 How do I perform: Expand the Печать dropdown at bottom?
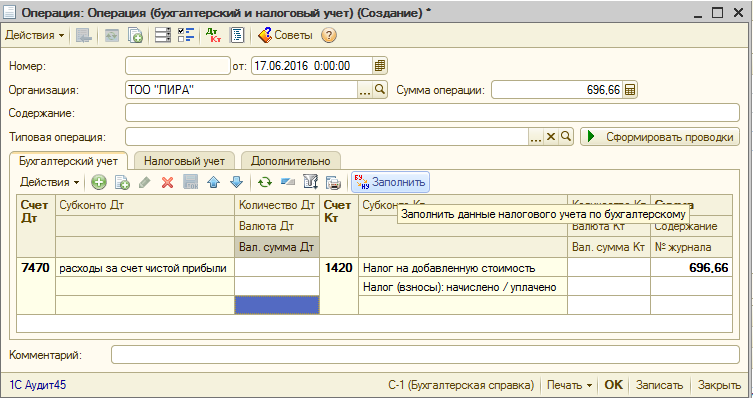coord(569,385)
